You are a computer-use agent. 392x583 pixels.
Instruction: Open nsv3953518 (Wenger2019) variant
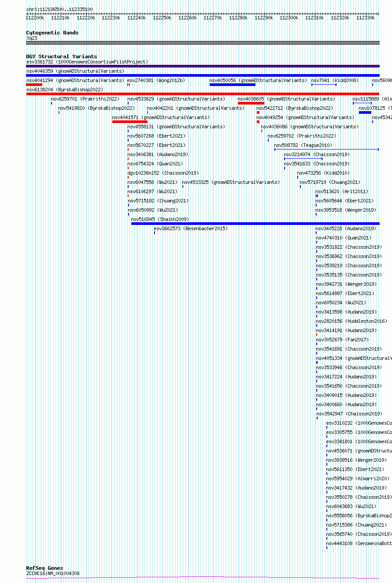coord(346,210)
